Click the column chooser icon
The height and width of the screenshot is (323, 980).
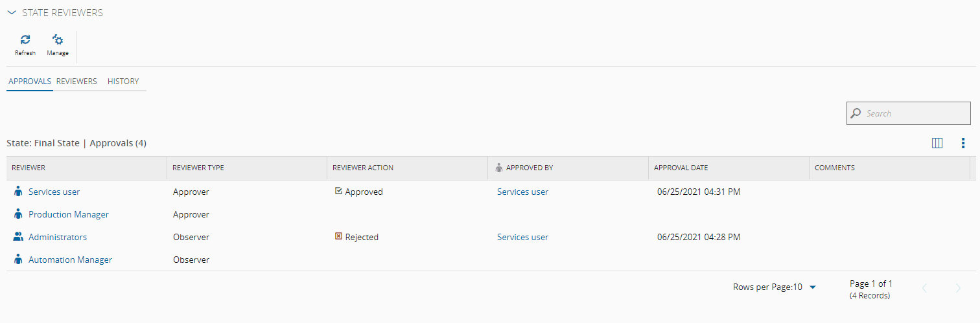pyautogui.click(x=937, y=143)
